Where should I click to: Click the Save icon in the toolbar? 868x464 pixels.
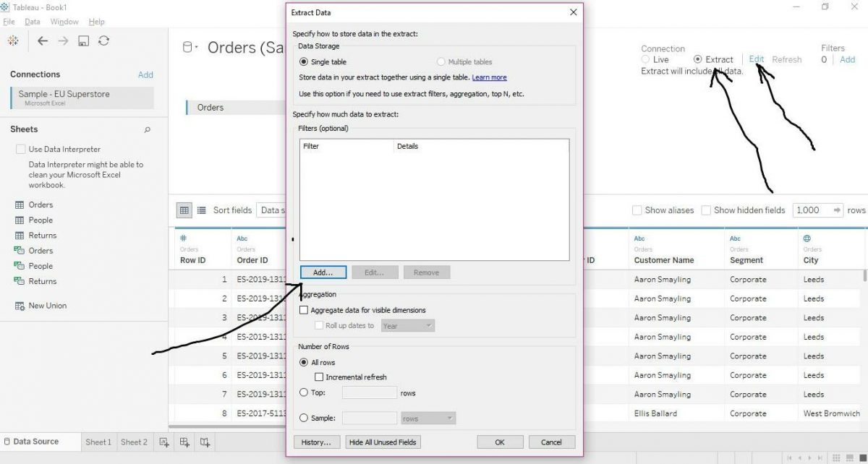tap(83, 40)
